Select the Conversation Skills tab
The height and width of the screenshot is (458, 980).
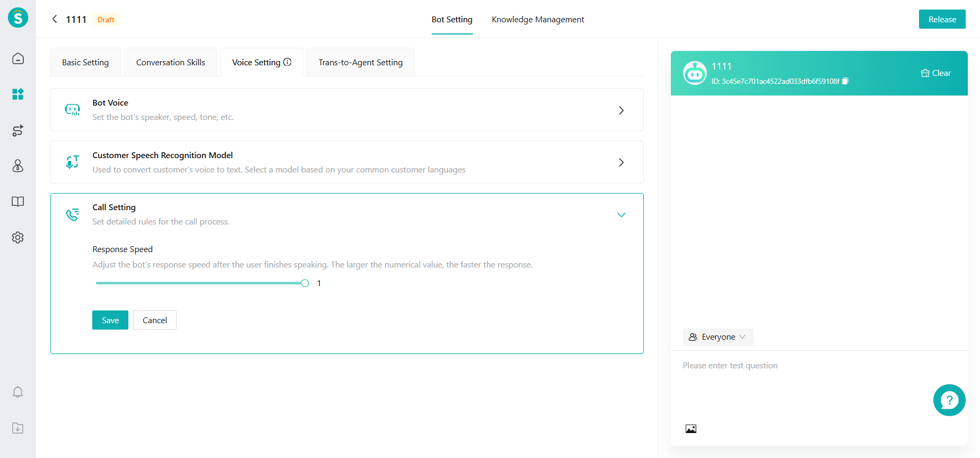170,63
